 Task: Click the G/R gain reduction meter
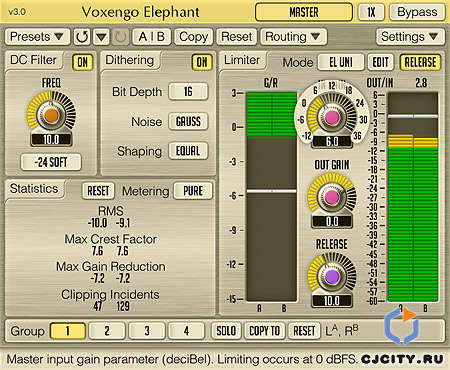(x=271, y=197)
